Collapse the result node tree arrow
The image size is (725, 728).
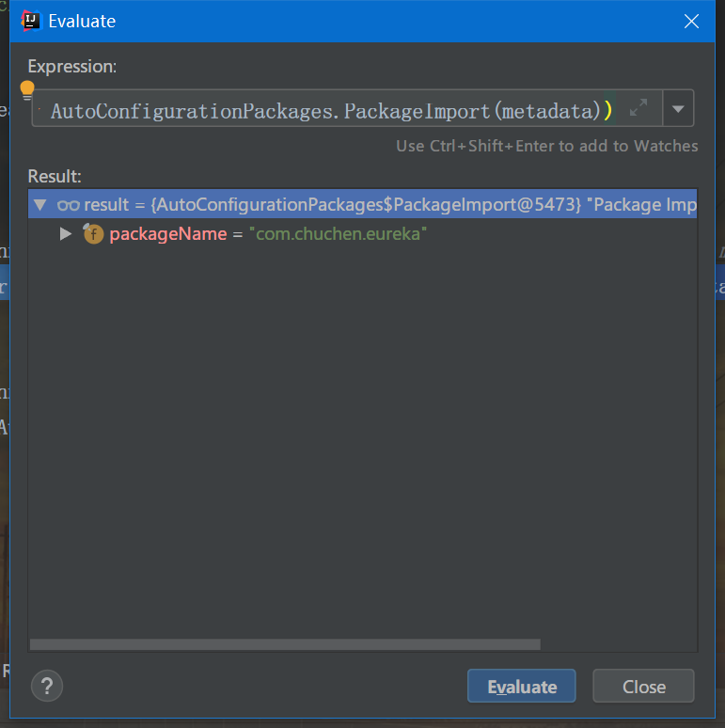(x=39, y=205)
